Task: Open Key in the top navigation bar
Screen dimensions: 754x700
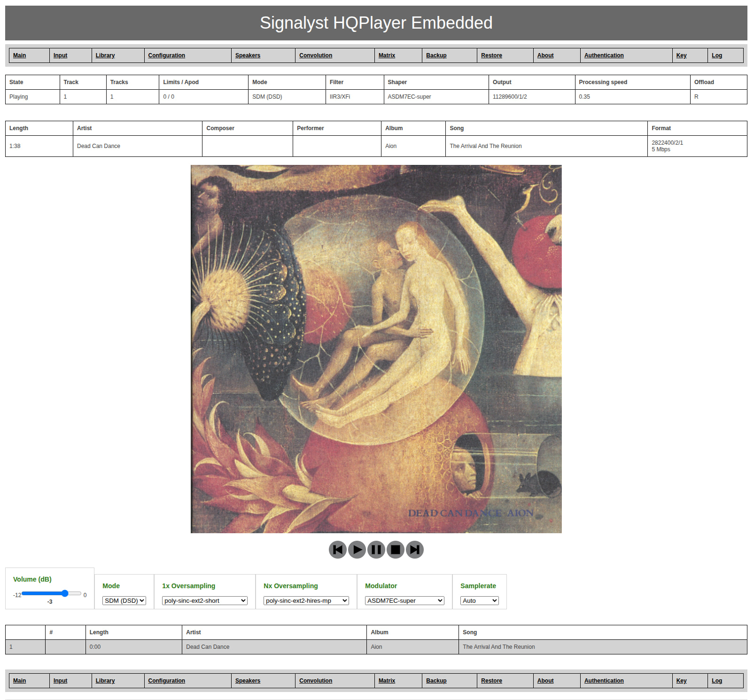Action: click(681, 55)
